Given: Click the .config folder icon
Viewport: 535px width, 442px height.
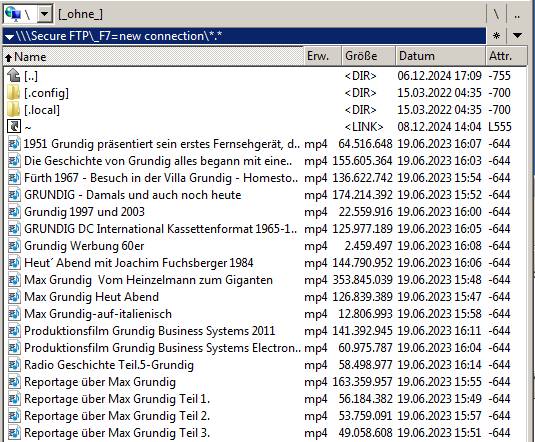Looking at the screenshot, I should pos(14,92).
